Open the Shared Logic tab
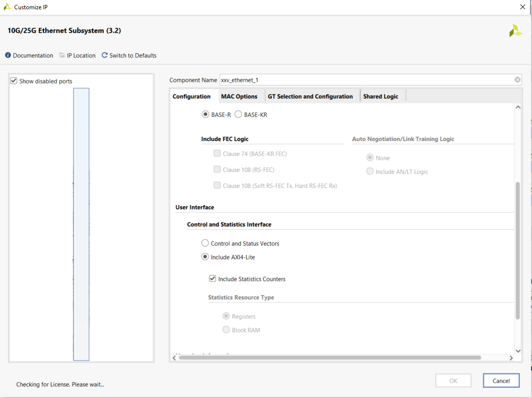Viewport: 532px width, 398px height. click(x=380, y=97)
